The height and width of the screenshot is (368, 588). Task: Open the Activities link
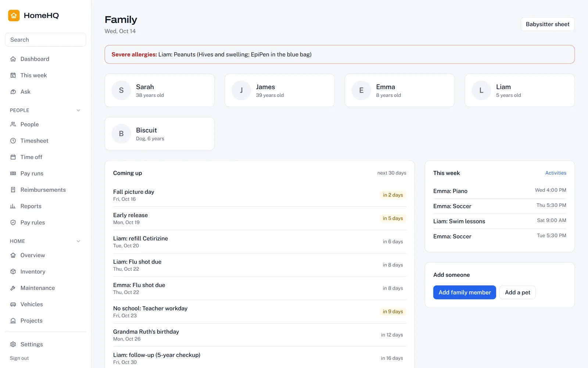[556, 173]
